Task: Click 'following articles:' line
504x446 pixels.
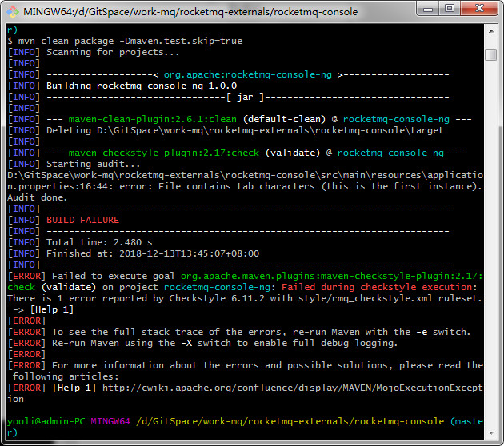Action: (66, 376)
